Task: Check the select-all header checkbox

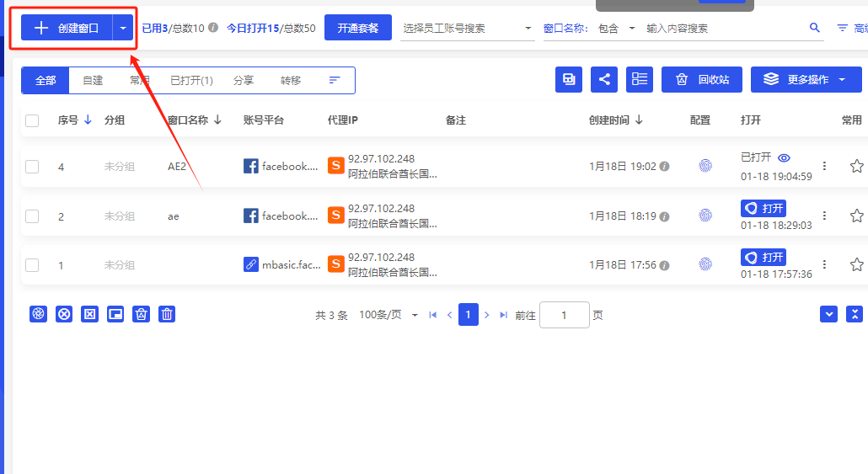Action: click(32, 120)
